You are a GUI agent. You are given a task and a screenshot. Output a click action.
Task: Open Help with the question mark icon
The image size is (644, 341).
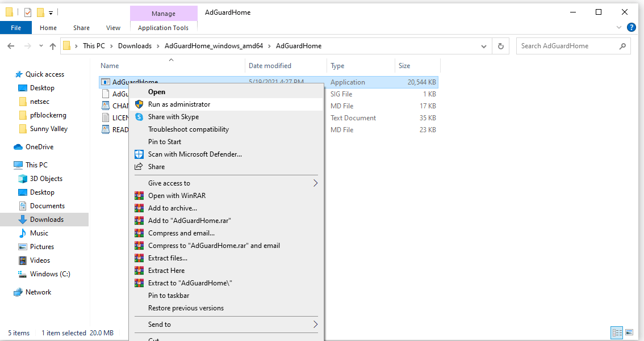click(x=631, y=27)
